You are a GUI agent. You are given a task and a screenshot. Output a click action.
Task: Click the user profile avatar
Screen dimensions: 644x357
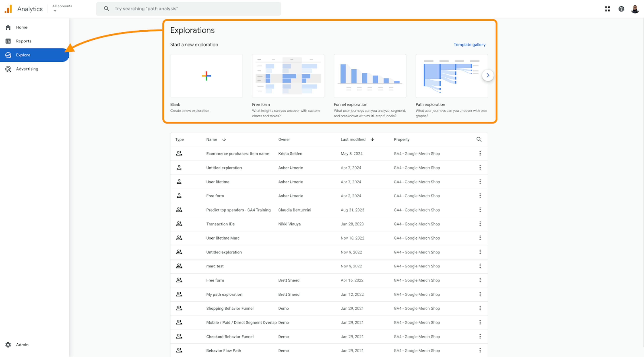pos(635,9)
